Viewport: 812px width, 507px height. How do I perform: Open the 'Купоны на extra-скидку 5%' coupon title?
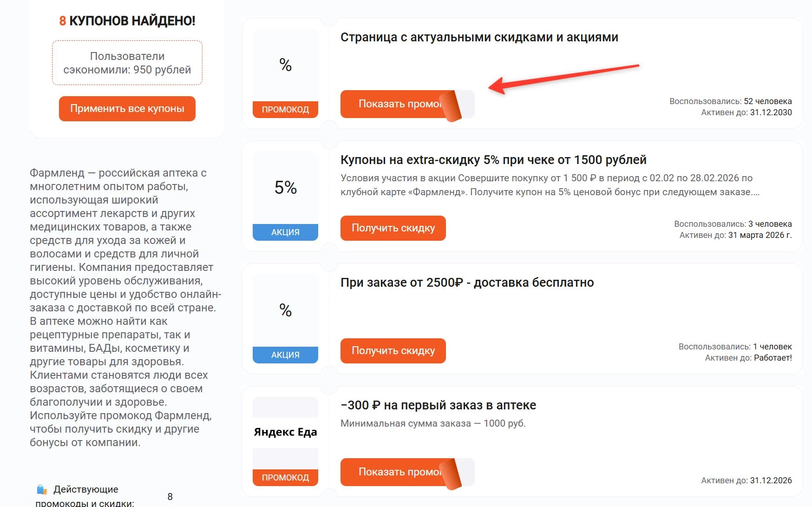[x=493, y=159]
